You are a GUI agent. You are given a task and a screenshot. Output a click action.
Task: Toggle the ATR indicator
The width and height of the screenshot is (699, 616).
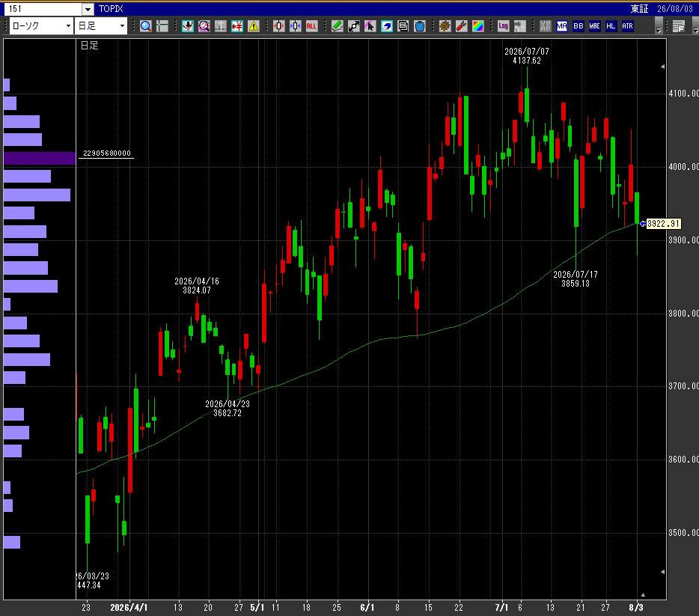pos(627,26)
